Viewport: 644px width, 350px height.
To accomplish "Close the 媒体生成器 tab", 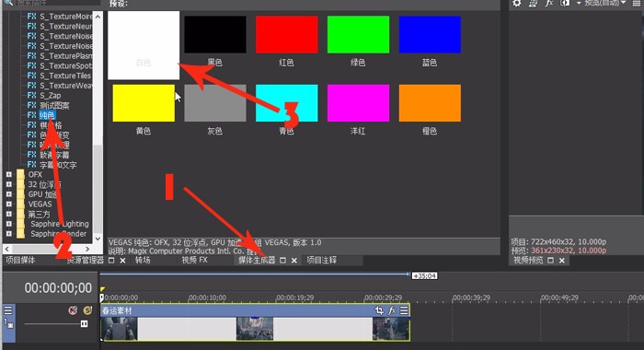I will coord(294,261).
